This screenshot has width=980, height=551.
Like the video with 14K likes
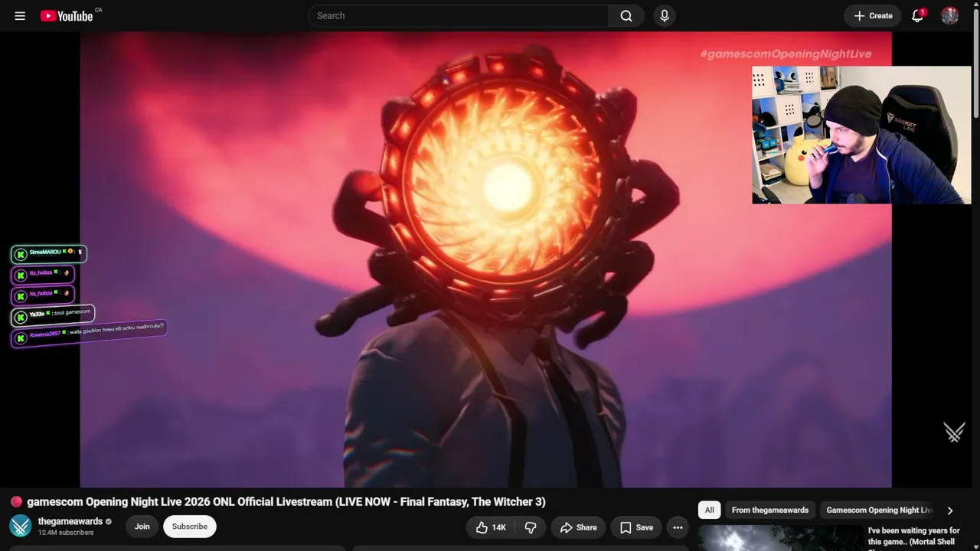(x=490, y=527)
